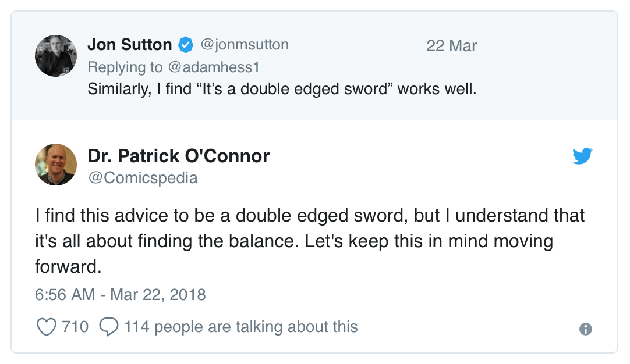Viewport: 630px width, 364px height.
Task: Click Dr. Patrick O'Connor's profile picture
Action: pyautogui.click(x=56, y=165)
